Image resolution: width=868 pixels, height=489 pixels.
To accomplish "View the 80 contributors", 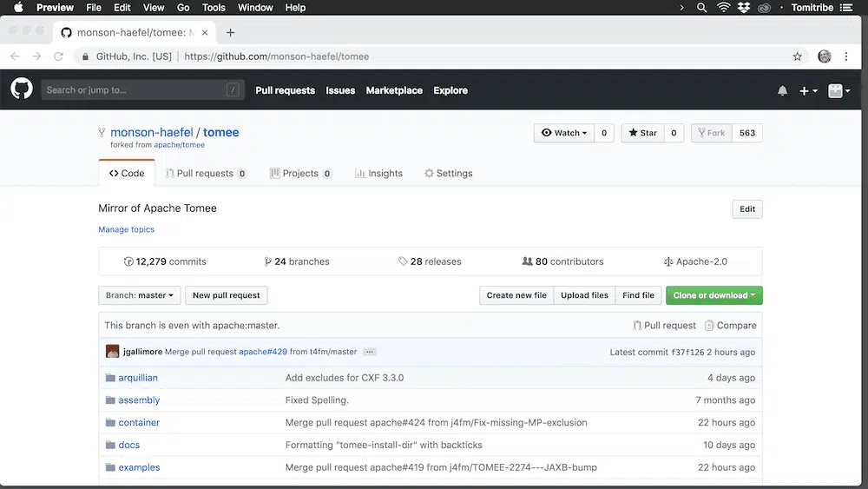I will click(563, 261).
